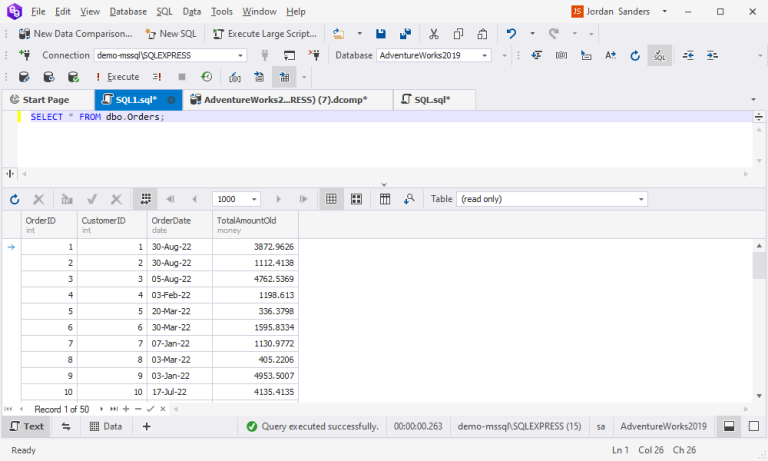
Task: Swap the Text and Data panes
Action: [x=66, y=426]
